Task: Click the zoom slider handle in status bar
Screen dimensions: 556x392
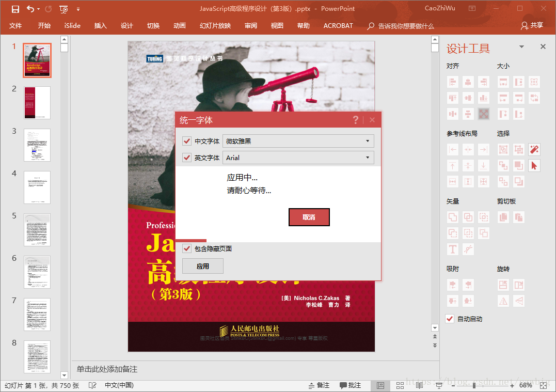Action: pyautogui.click(x=474, y=385)
